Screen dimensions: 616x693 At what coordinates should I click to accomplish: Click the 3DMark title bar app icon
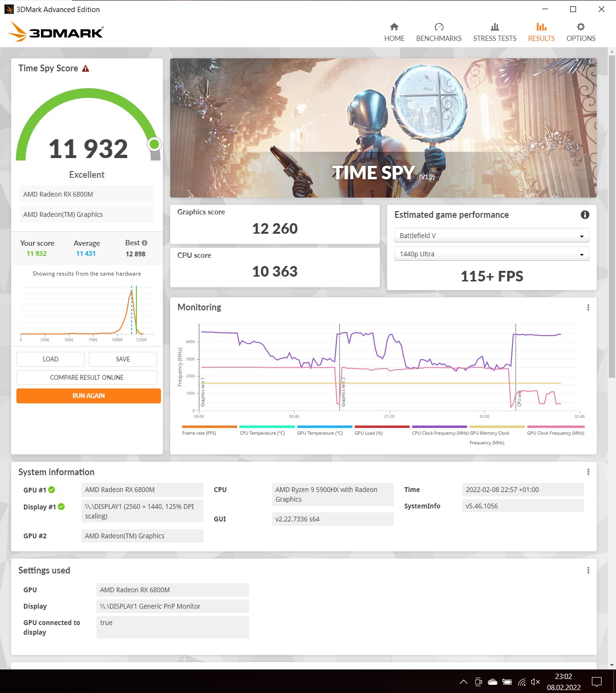[x=9, y=9]
